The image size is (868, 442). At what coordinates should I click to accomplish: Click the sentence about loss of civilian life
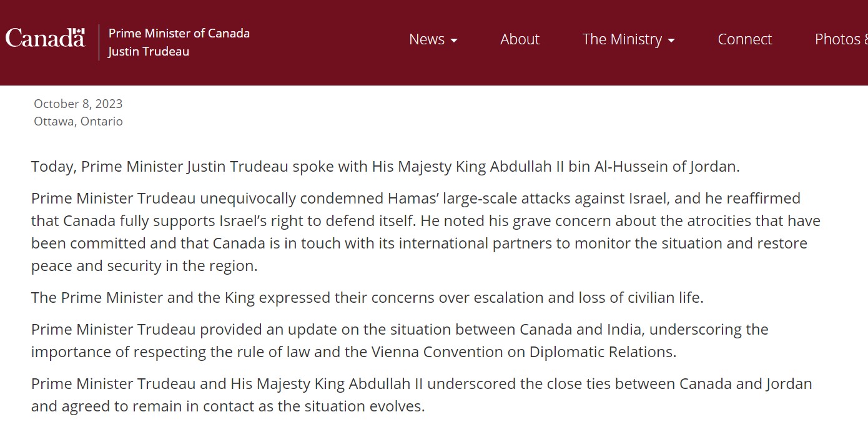click(x=367, y=298)
